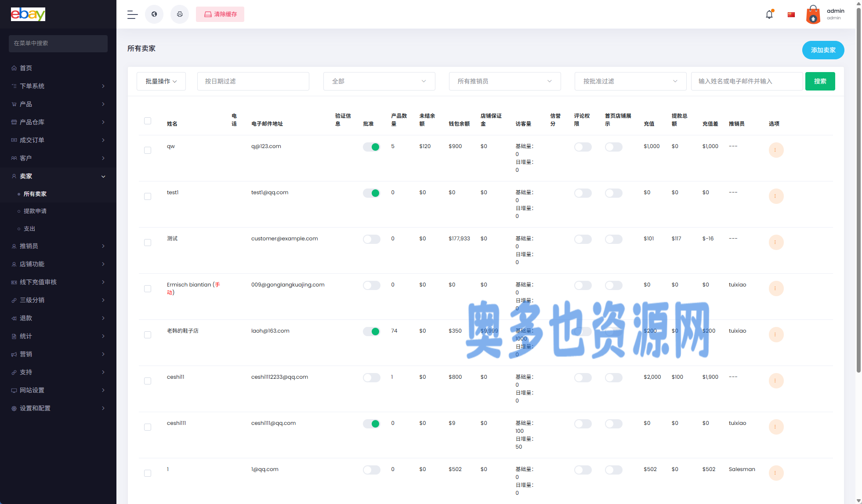Click the hamburger menu collapse icon
This screenshot has height=504, width=862.
[132, 15]
